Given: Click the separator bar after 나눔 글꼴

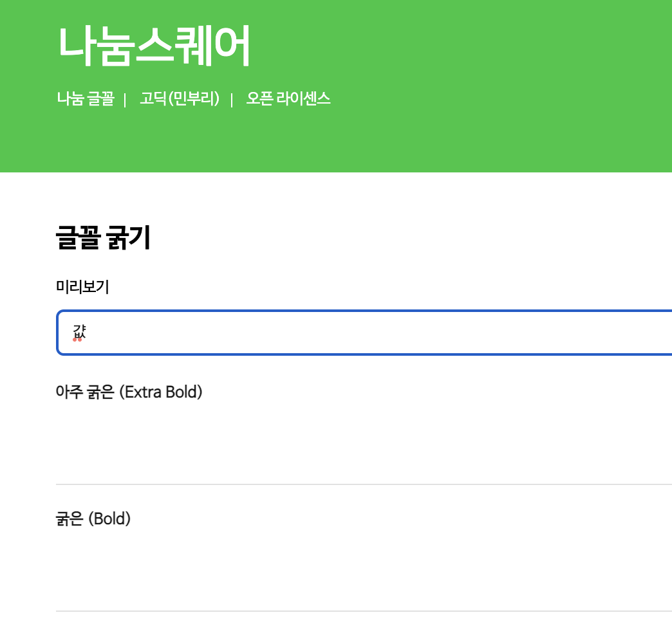Looking at the screenshot, I should [125, 100].
